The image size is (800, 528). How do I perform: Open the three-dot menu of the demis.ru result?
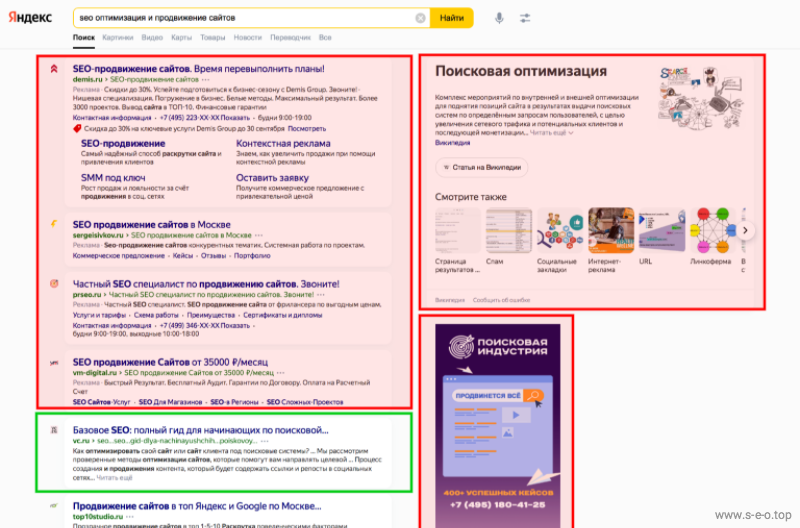(205, 80)
